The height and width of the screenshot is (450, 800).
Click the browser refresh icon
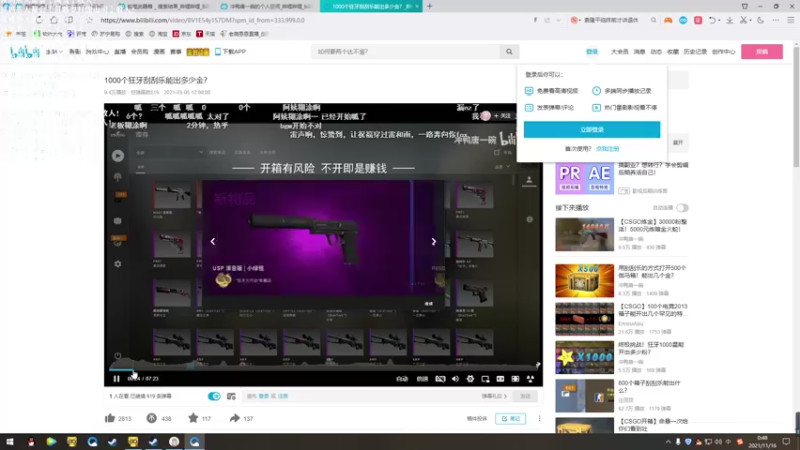[x=39, y=20]
